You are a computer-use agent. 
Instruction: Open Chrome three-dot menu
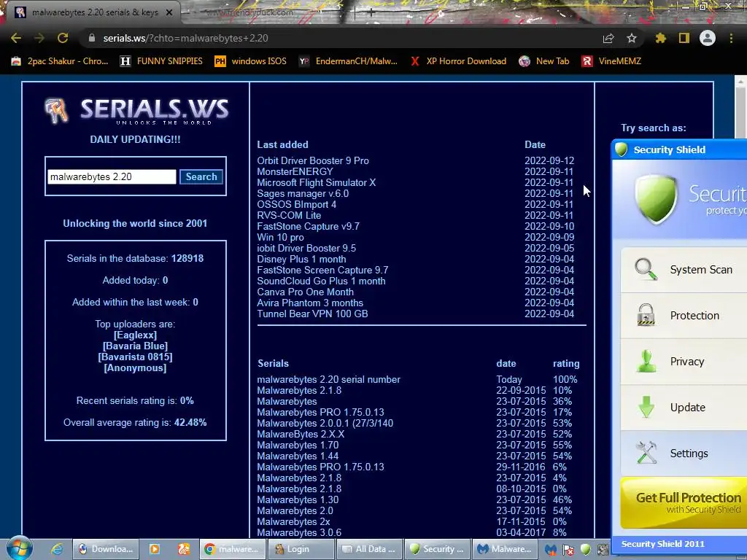coord(731,38)
